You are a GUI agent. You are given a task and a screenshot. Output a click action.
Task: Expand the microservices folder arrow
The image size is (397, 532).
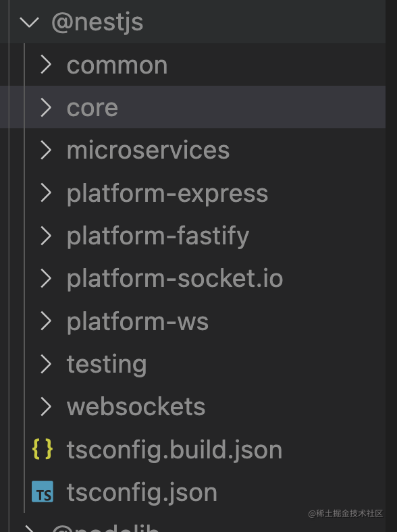click(x=46, y=150)
